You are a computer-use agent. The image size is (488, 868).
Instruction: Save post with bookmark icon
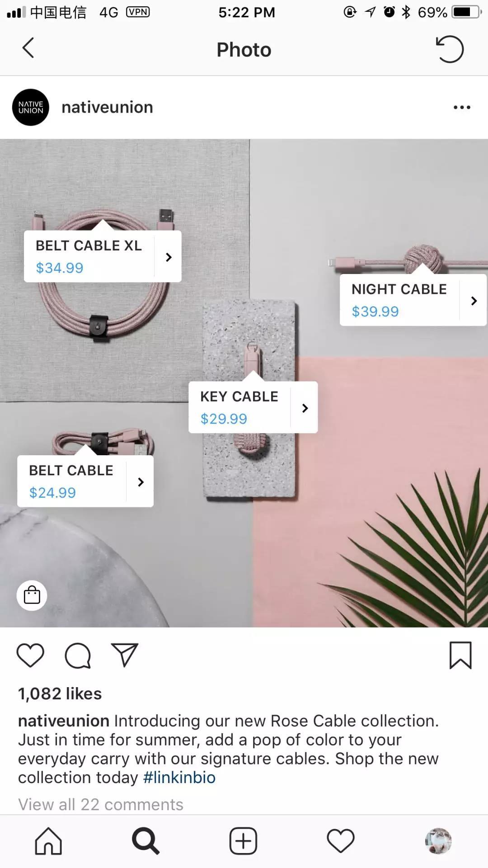(x=460, y=655)
